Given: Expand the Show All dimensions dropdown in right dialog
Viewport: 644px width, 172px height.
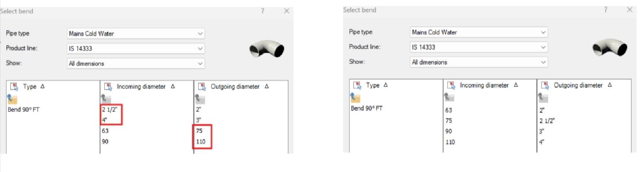Looking at the screenshot, I should click(x=479, y=63).
